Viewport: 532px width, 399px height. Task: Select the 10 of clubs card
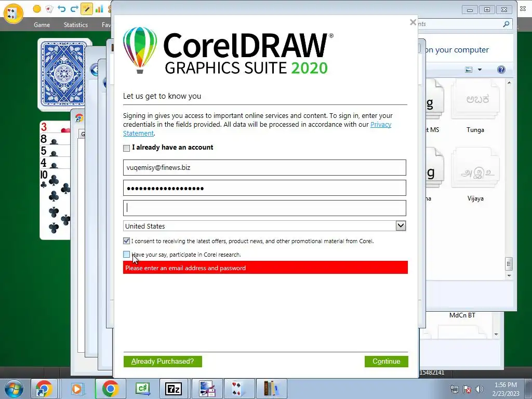click(x=55, y=204)
